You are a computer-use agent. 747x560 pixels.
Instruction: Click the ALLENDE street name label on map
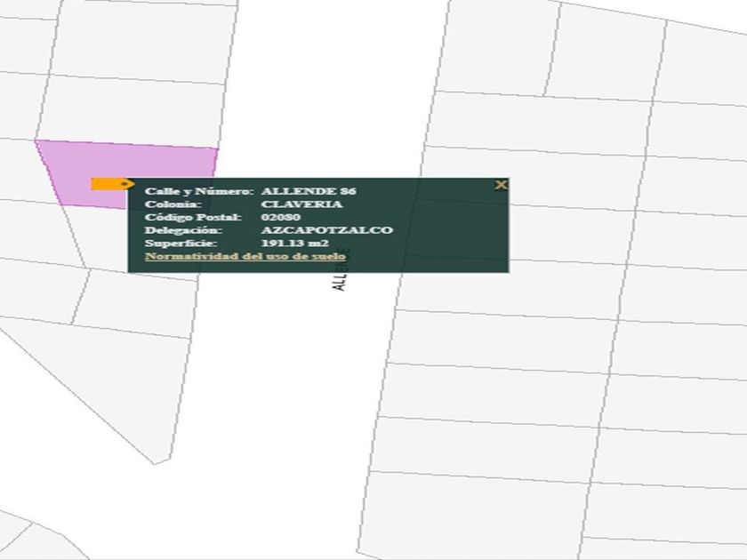pos(341,270)
